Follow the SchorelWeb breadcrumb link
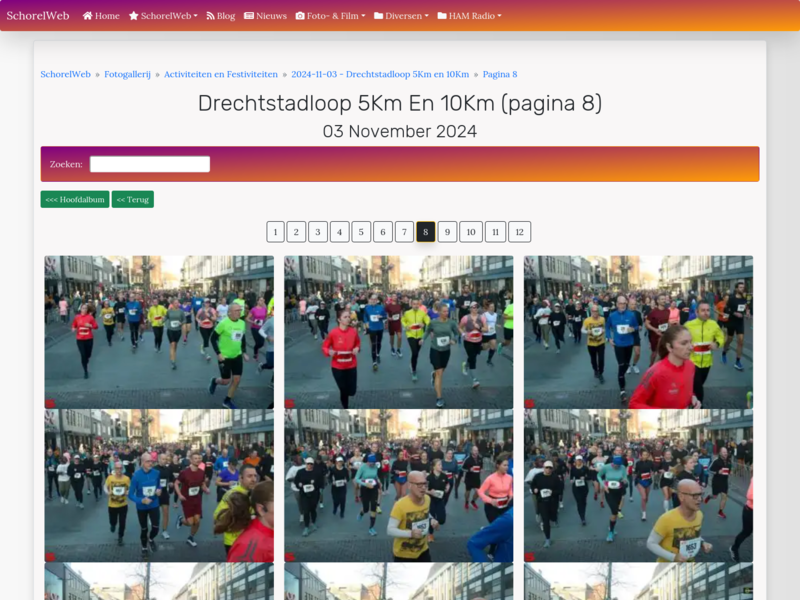The height and width of the screenshot is (600, 800). [x=65, y=74]
